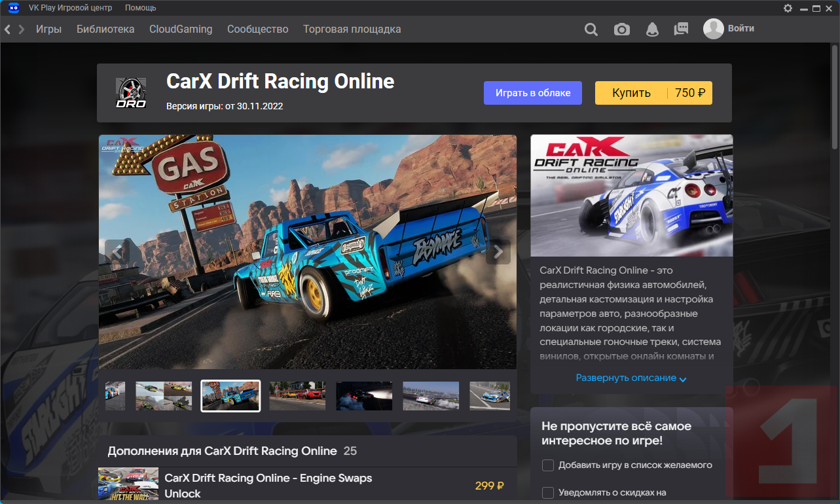The width and height of the screenshot is (840, 504).
Task: Click the page vertical scrollbar thumb
Action: coord(835,98)
